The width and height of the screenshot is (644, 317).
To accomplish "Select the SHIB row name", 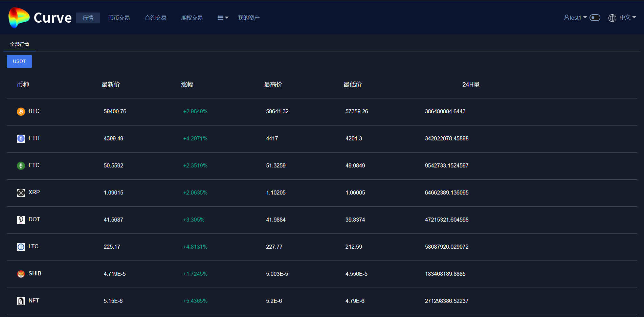I will coord(35,274).
